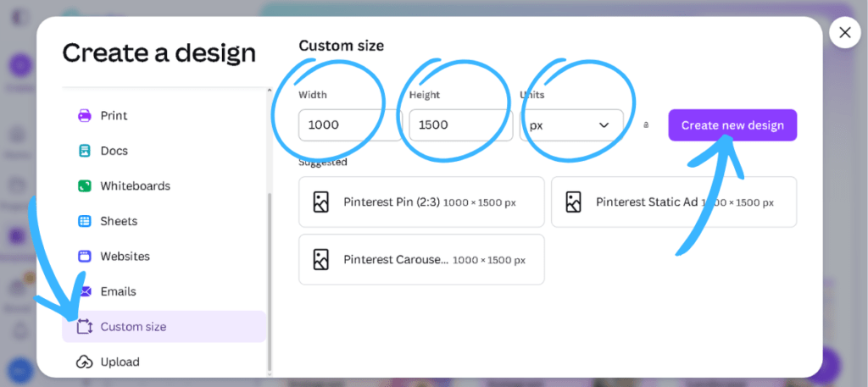This screenshot has width=868, height=387.
Task: Select Websites in the sidebar
Action: [x=164, y=256]
